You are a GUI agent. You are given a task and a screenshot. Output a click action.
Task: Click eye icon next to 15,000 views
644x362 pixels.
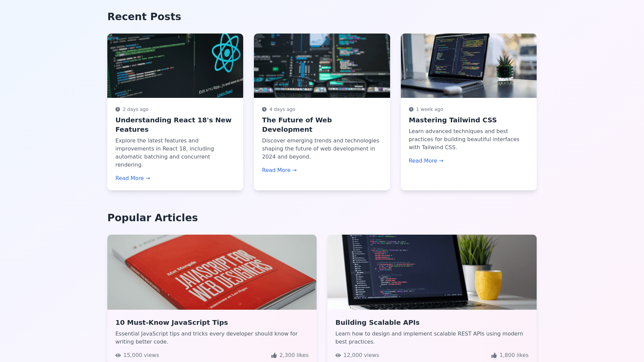click(118, 355)
